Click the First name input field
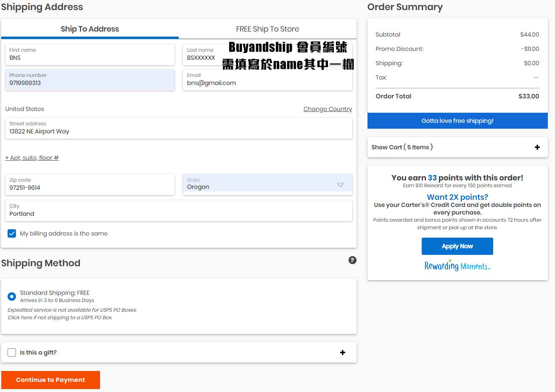 pos(90,55)
